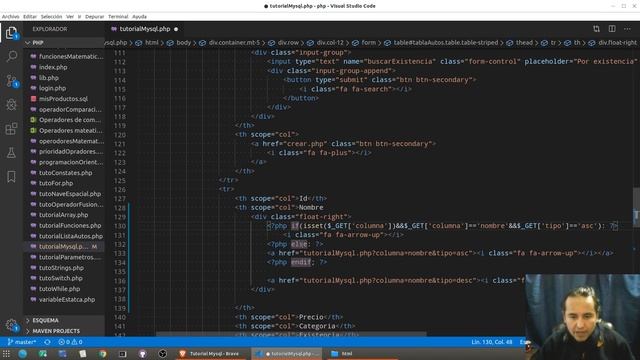Open tutorialArray.php in explorer
Image resolution: width=640 pixels, height=360 pixels.
(x=64, y=215)
